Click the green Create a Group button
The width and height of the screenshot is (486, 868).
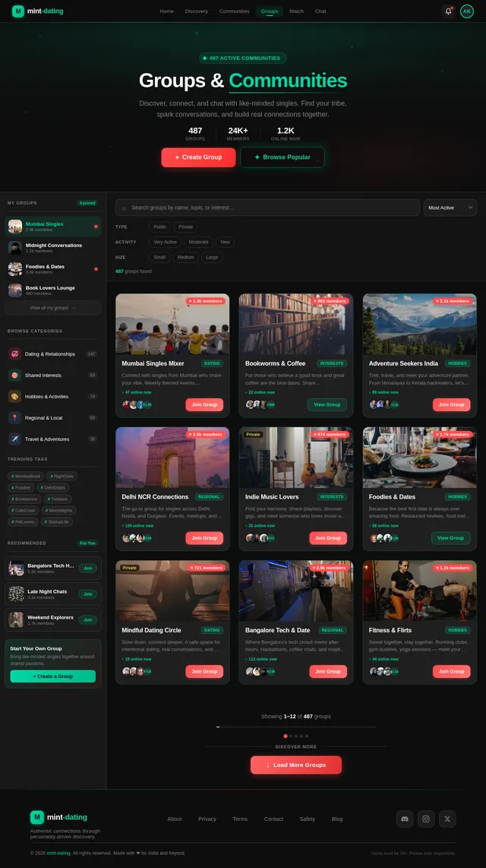point(52,676)
